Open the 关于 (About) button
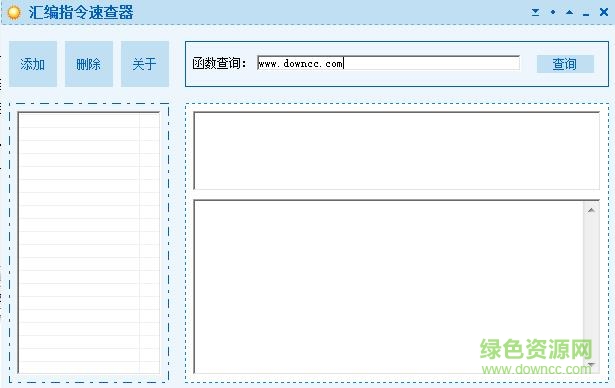The height and width of the screenshot is (388, 615). point(145,64)
